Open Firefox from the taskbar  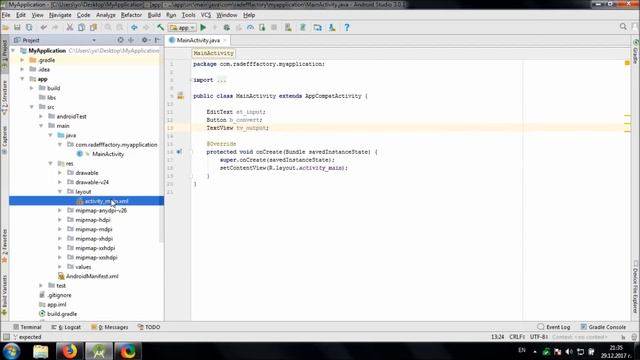(69, 351)
